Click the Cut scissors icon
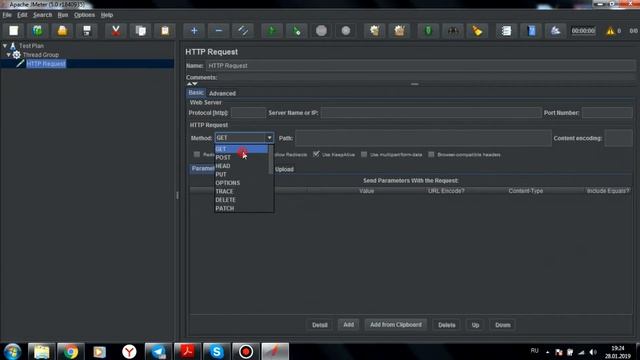Image resolution: width=640 pixels, height=360 pixels. click(116, 31)
